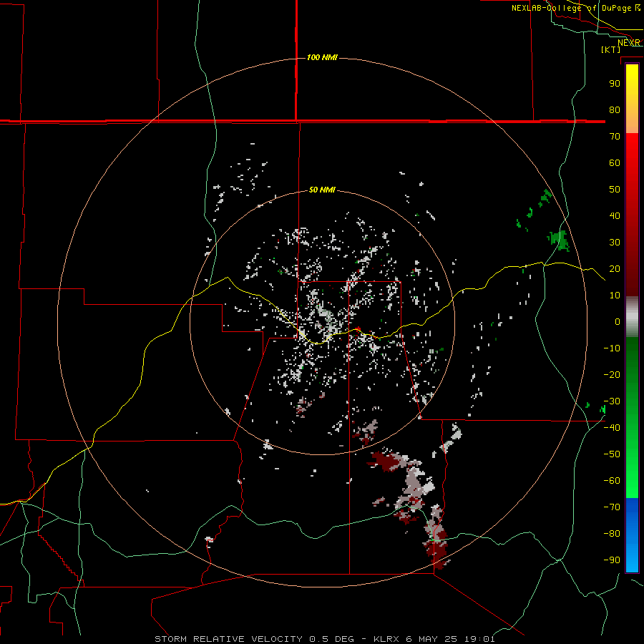Click the positive 30 scale value

pos(615,243)
